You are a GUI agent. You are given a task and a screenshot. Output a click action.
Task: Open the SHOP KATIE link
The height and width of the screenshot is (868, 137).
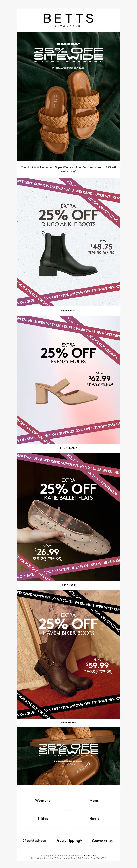click(68, 585)
